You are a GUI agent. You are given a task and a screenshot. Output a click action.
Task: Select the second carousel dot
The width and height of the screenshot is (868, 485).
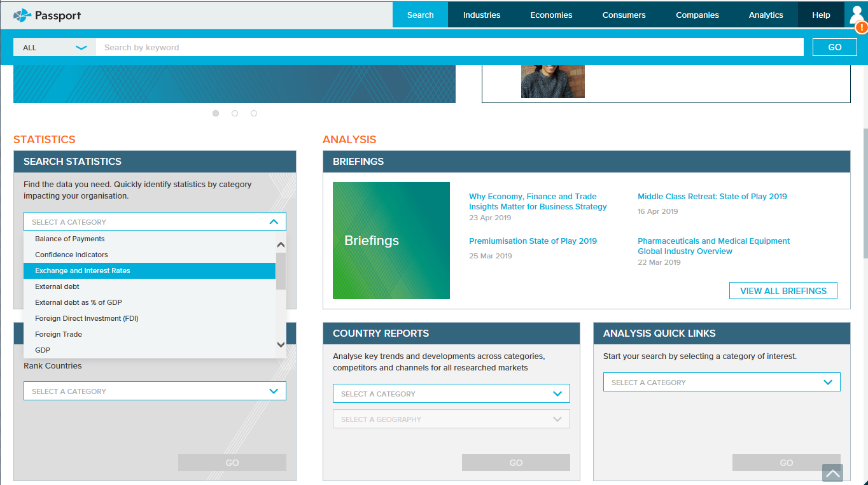pyautogui.click(x=235, y=113)
